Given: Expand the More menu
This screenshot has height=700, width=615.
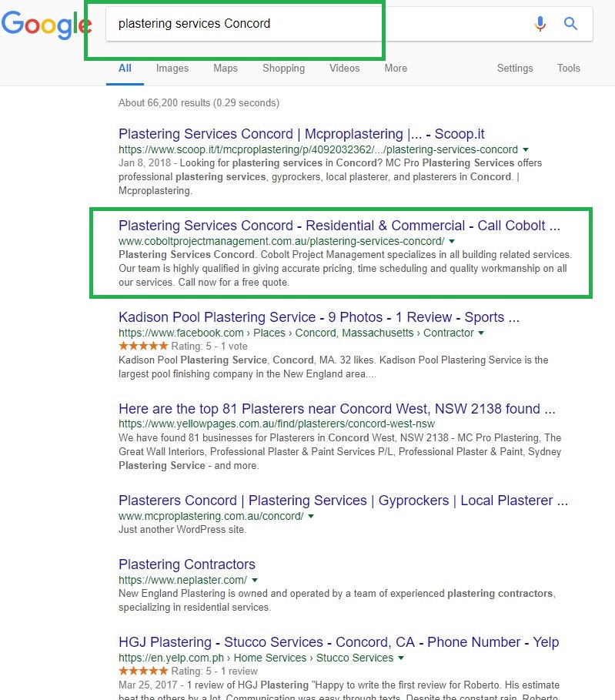Looking at the screenshot, I should coord(396,69).
